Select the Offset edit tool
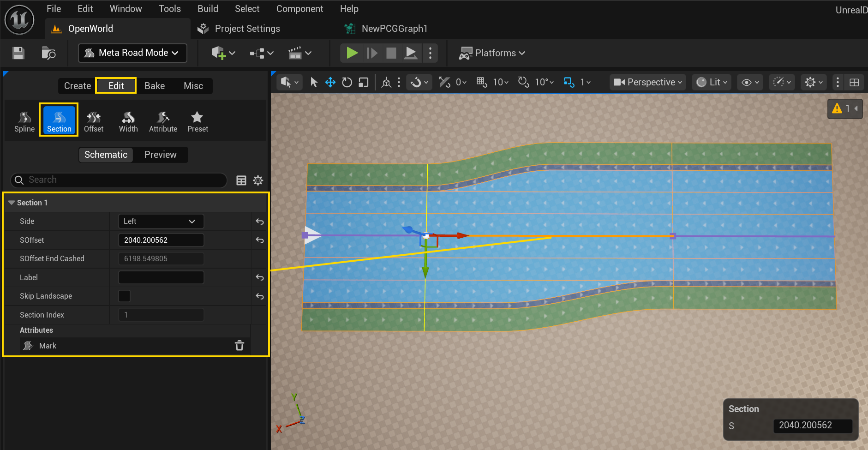The height and width of the screenshot is (450, 868). (94, 121)
